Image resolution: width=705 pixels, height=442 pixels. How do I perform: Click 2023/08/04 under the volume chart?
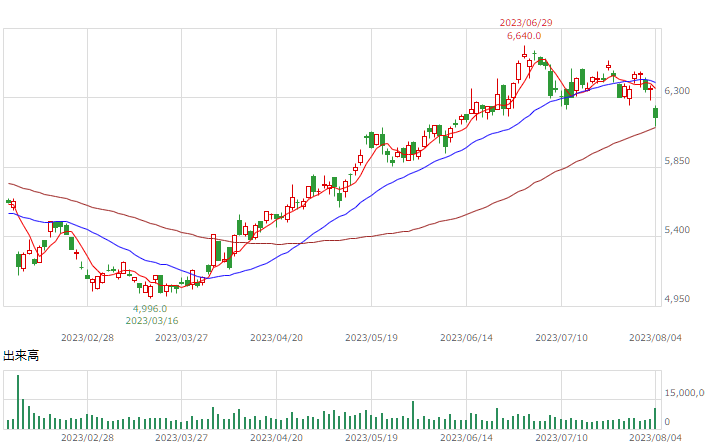coord(656,437)
